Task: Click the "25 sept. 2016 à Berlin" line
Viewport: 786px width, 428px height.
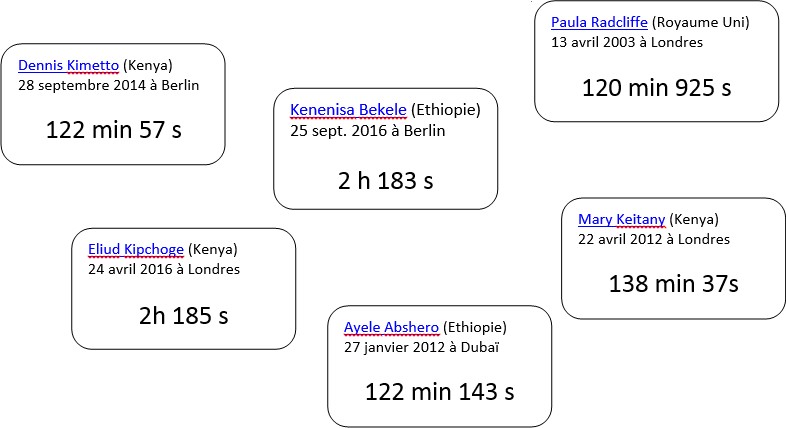Action: pos(368,131)
